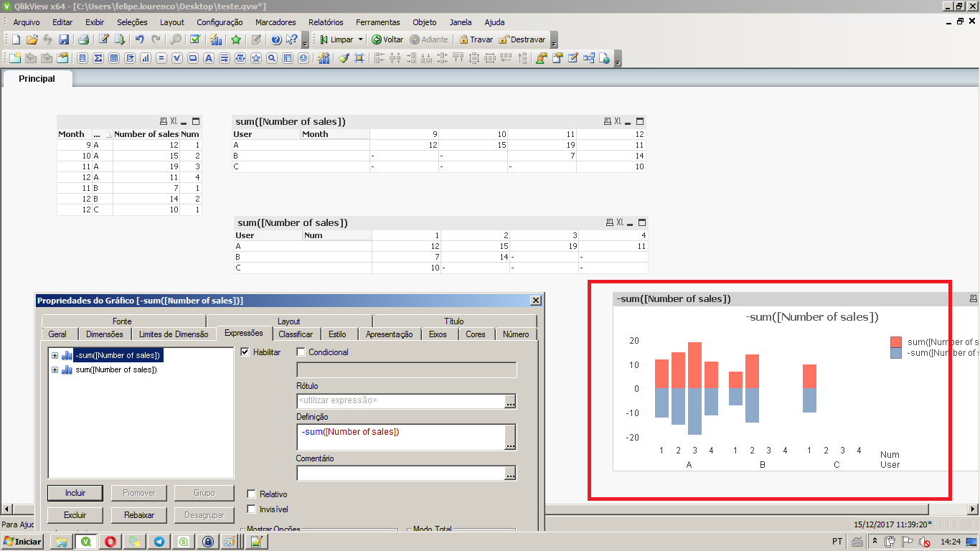Click the blue legend color swatch
Screen dimensions: 980x551
896,353
